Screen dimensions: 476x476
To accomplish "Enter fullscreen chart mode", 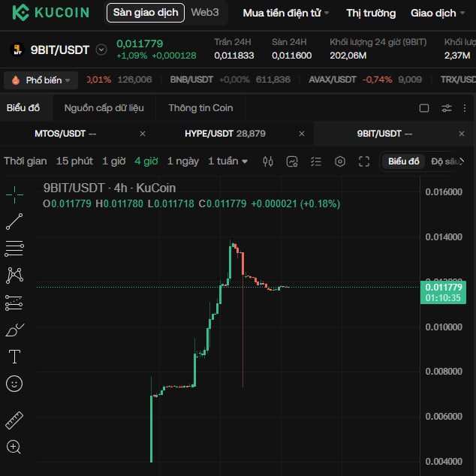I will (x=364, y=161).
